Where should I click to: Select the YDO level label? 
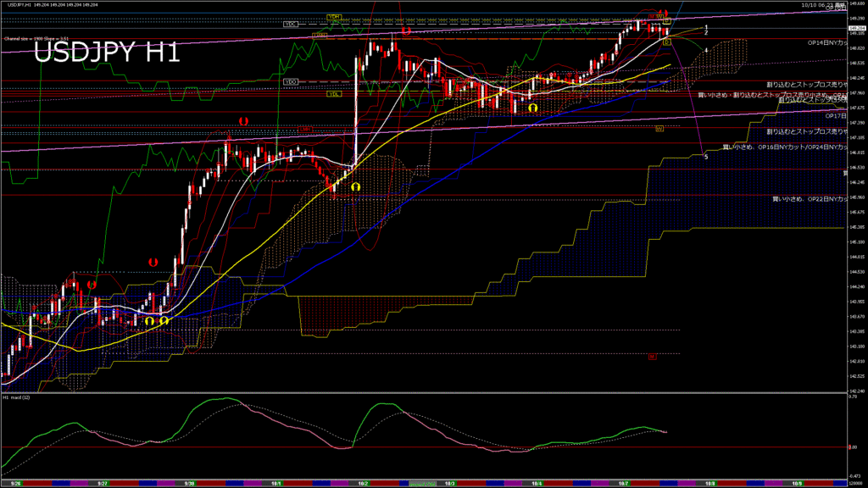[x=291, y=82]
